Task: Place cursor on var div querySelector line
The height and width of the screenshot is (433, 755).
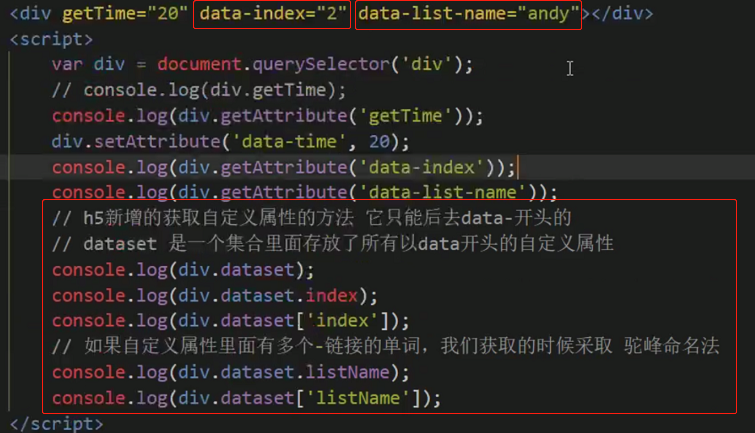Action: 262,64
